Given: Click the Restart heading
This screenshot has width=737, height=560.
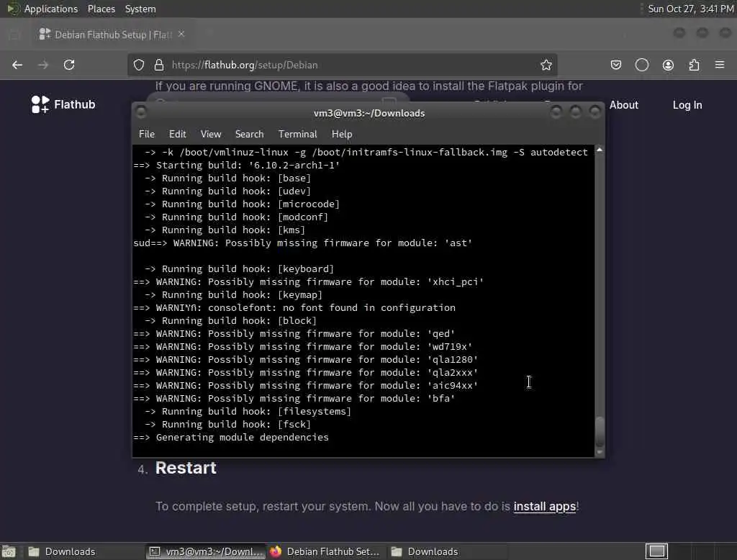Looking at the screenshot, I should tap(186, 468).
